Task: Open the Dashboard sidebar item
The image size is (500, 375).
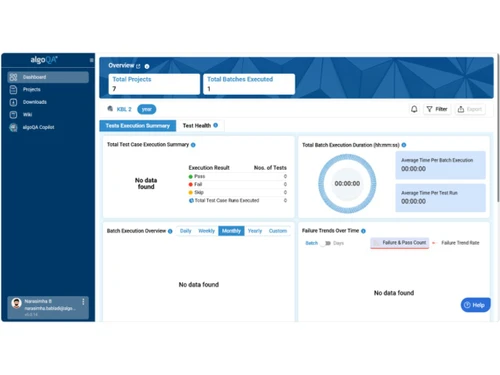Action: (48, 77)
